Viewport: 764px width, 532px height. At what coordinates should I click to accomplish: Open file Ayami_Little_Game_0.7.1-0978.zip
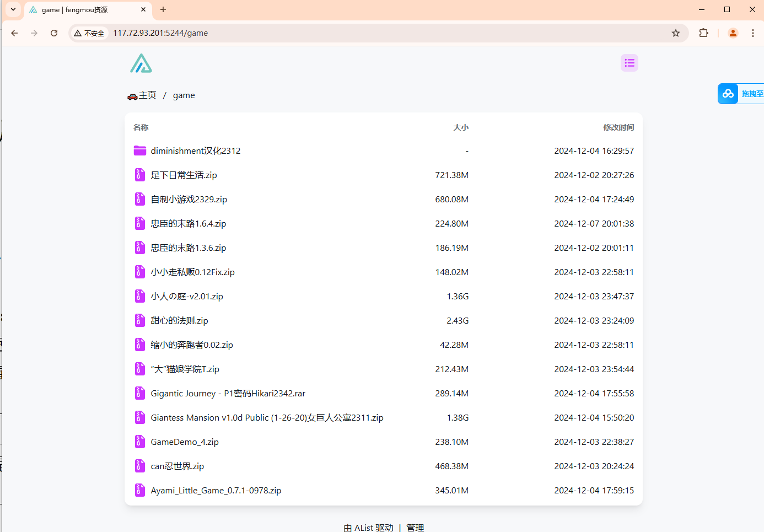tap(216, 490)
